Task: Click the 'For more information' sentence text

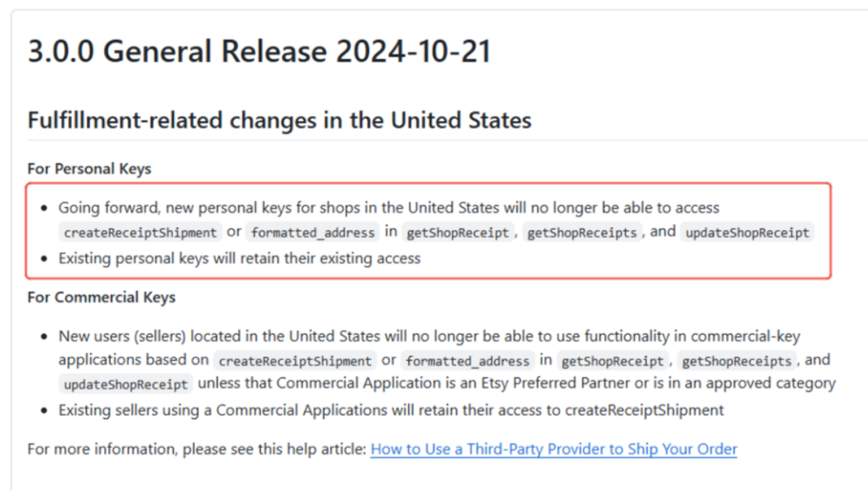Action: click(196, 449)
